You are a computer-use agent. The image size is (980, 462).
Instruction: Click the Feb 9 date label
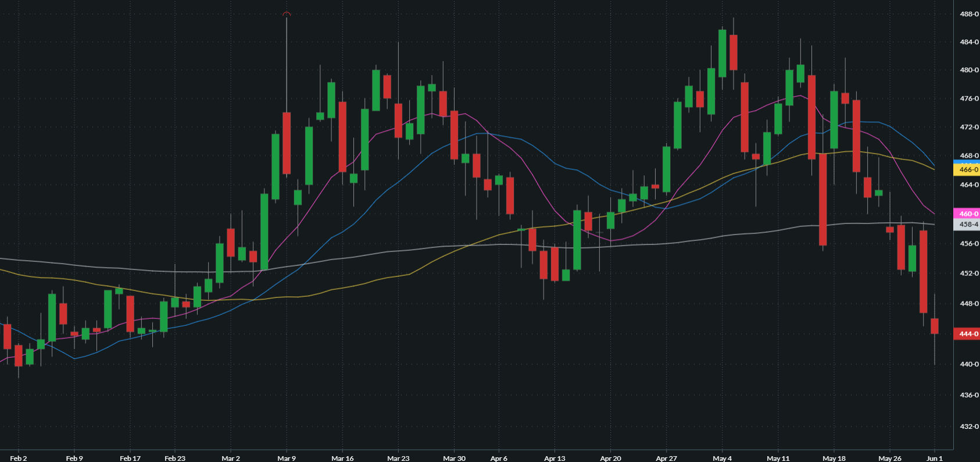(74, 458)
